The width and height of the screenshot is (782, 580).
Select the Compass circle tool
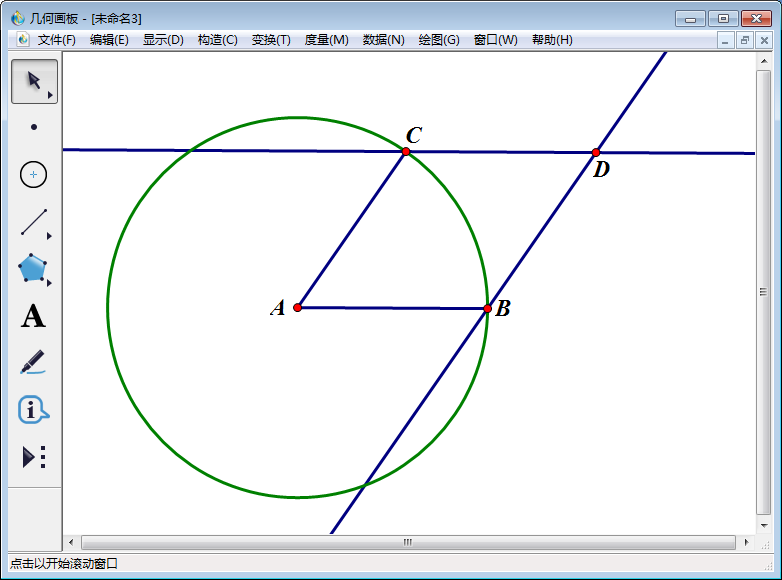click(x=34, y=174)
